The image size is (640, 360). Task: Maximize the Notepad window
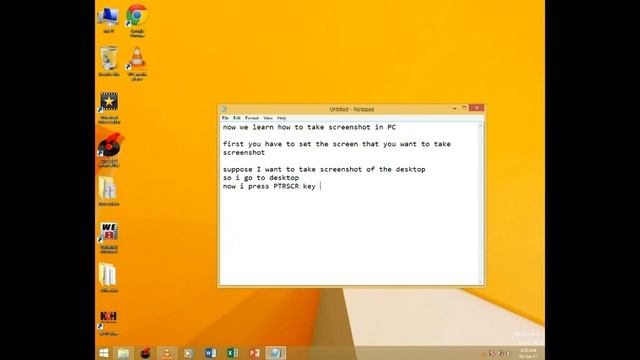point(464,108)
